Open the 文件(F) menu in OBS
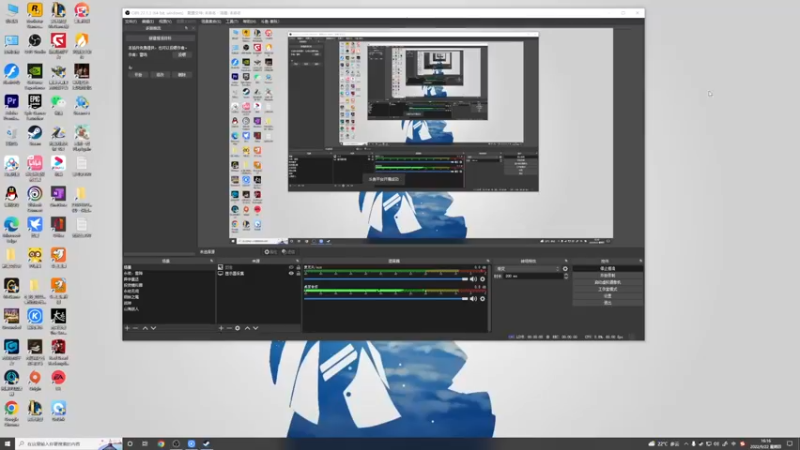800x450 pixels. (131, 21)
